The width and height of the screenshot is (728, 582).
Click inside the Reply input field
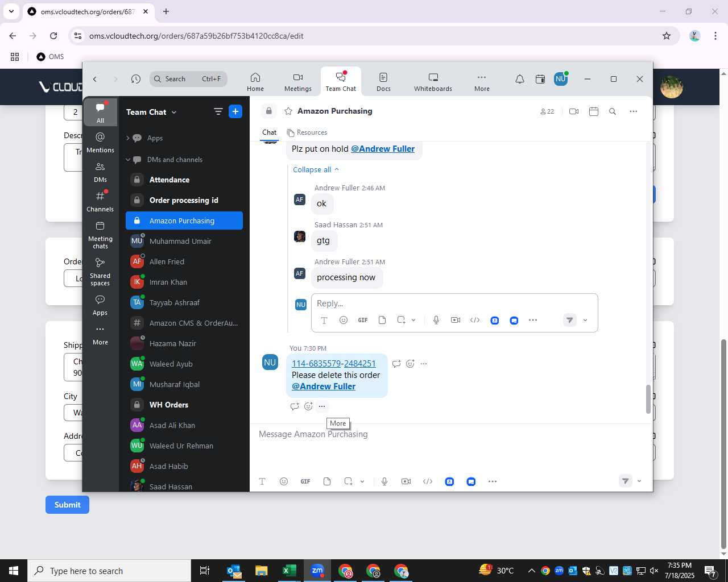pos(454,304)
